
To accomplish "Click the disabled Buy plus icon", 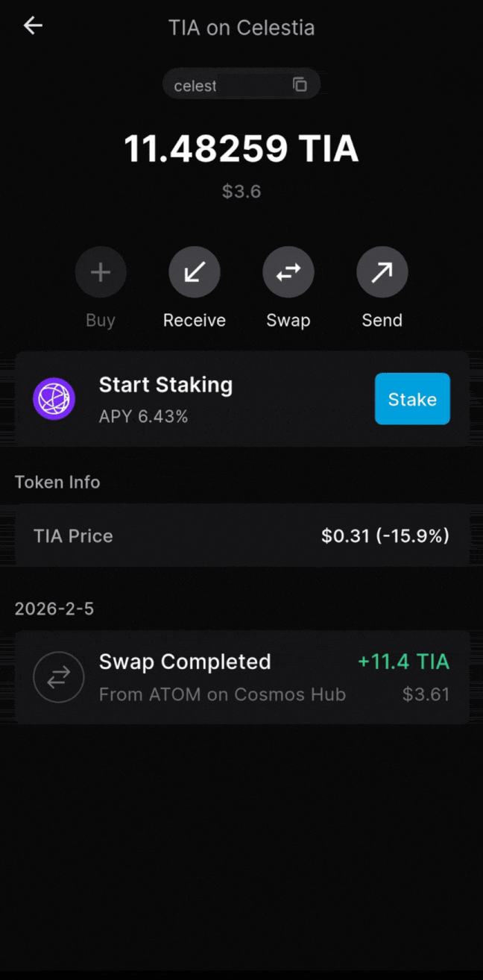I will pyautogui.click(x=101, y=271).
